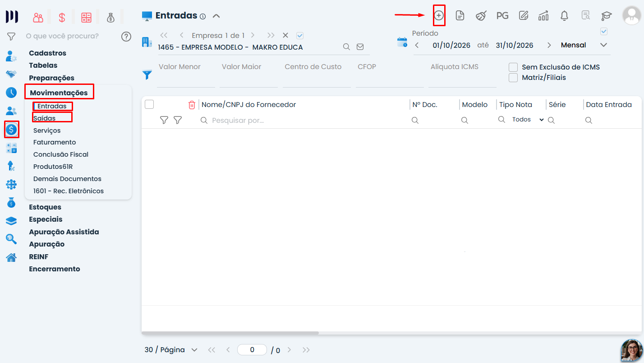644x363 pixels.
Task: Click the help question mark icon
Action: (126, 37)
